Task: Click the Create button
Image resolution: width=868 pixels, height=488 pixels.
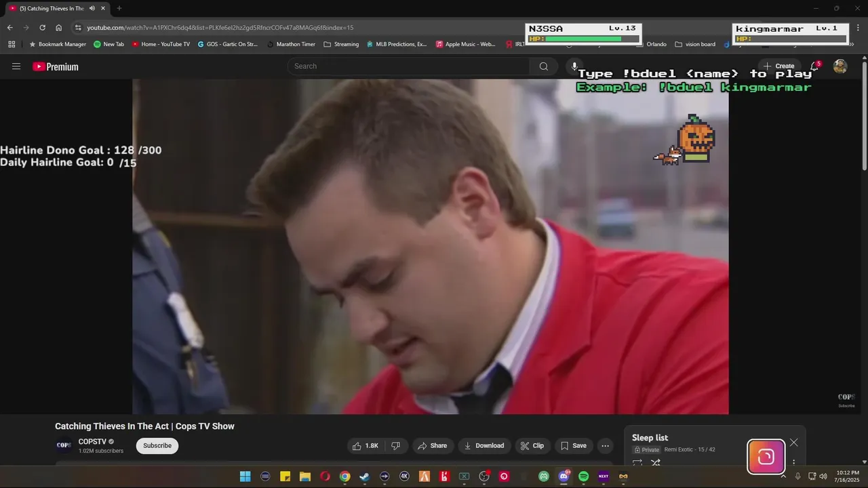Action: [x=778, y=66]
